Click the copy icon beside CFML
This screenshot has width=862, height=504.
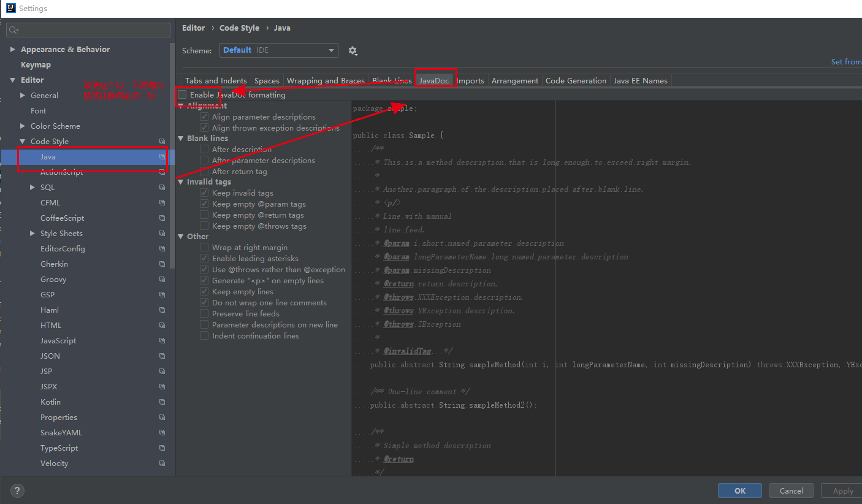click(x=162, y=203)
